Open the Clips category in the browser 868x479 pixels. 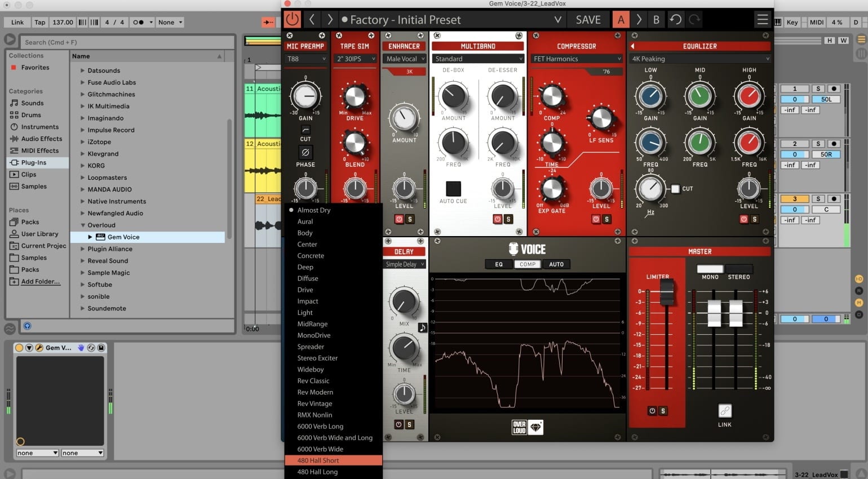(x=29, y=174)
